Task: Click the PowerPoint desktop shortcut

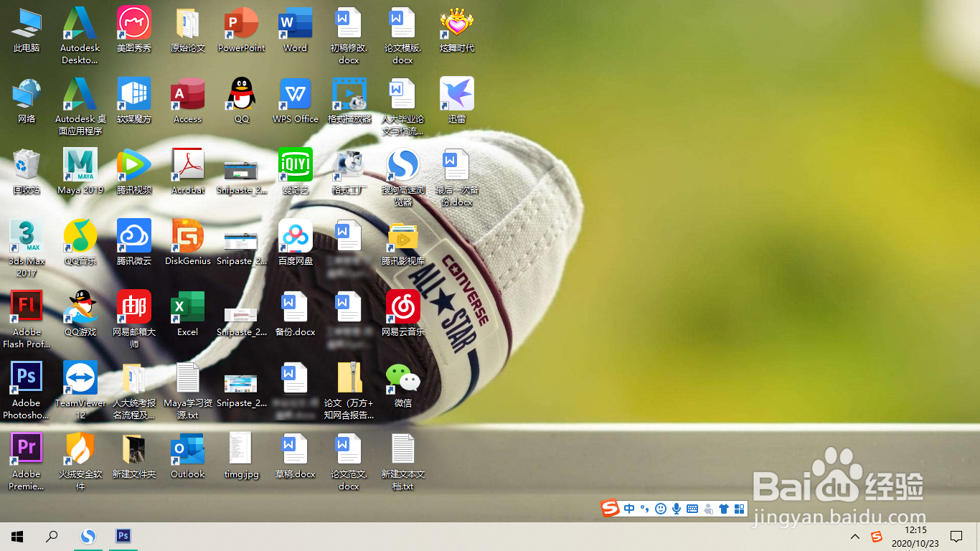Action: click(x=242, y=30)
